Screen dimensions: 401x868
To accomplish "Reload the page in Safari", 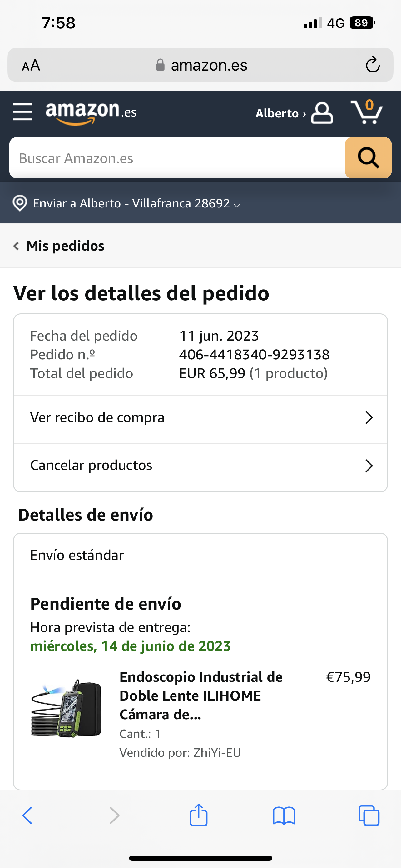I will click(x=373, y=65).
